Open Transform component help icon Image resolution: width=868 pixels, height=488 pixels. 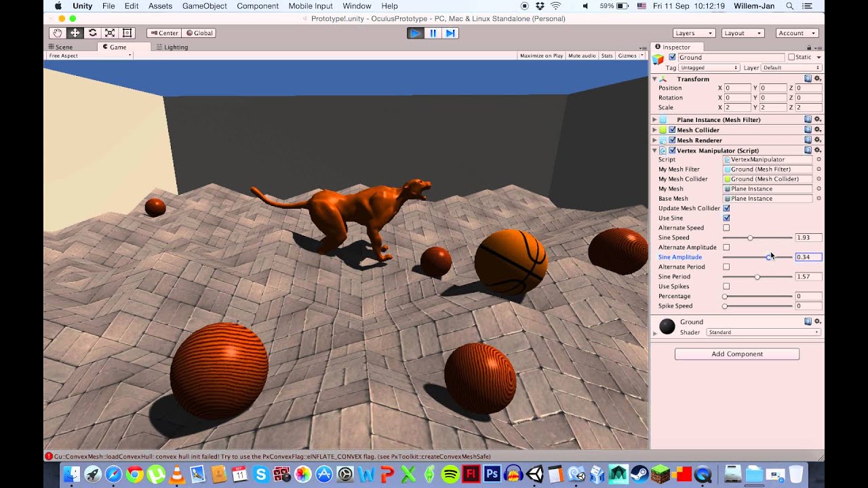(x=808, y=79)
